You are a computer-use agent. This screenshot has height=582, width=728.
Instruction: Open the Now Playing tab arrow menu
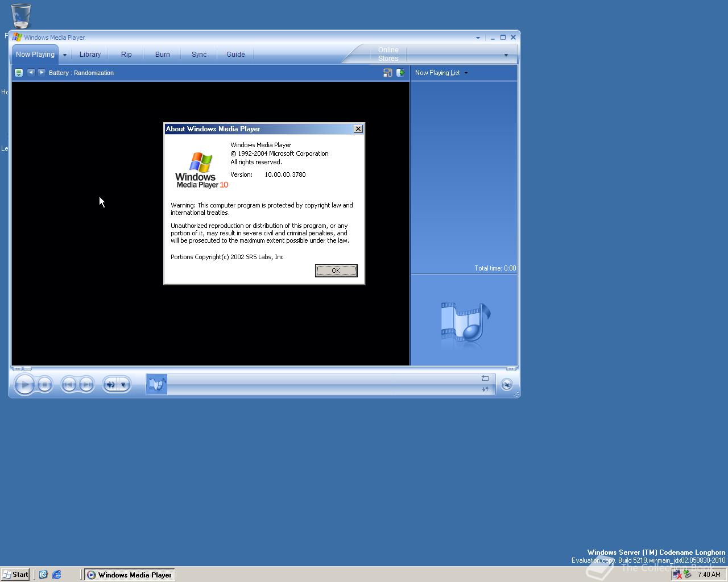(65, 55)
